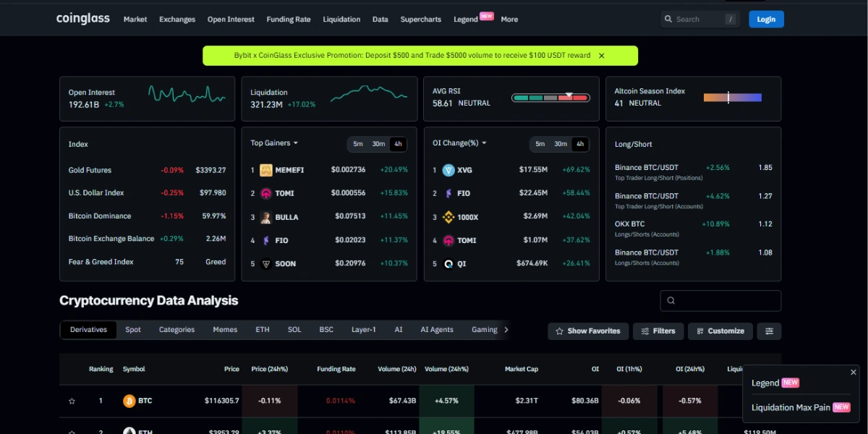Select 4h timeframe in Top Gainers
The image size is (868, 434).
click(x=398, y=144)
